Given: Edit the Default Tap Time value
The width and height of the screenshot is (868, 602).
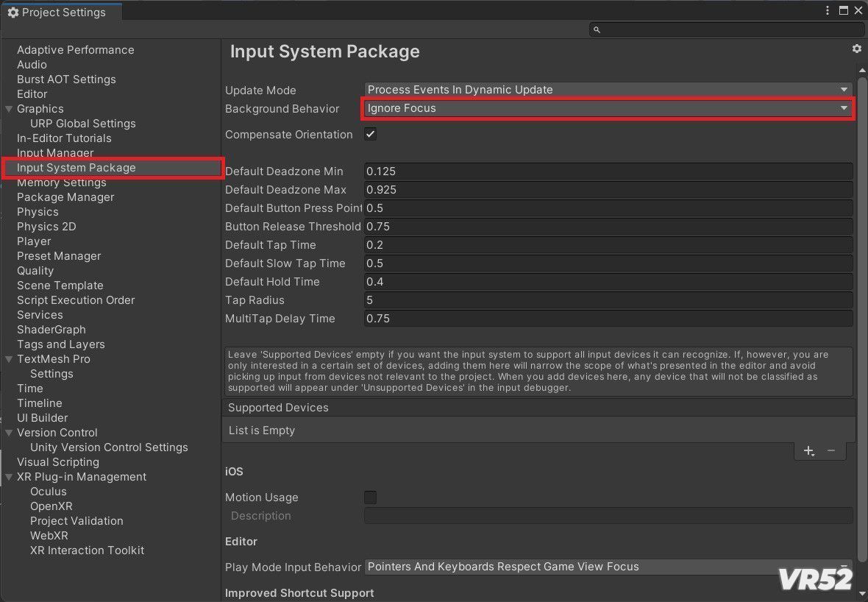Looking at the screenshot, I should pos(608,245).
